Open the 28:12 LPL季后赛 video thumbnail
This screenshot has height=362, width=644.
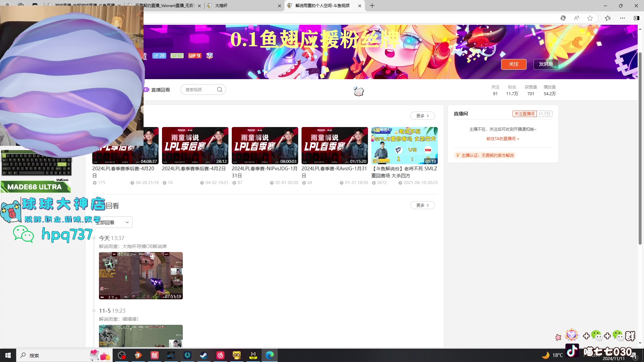pyautogui.click(x=195, y=145)
